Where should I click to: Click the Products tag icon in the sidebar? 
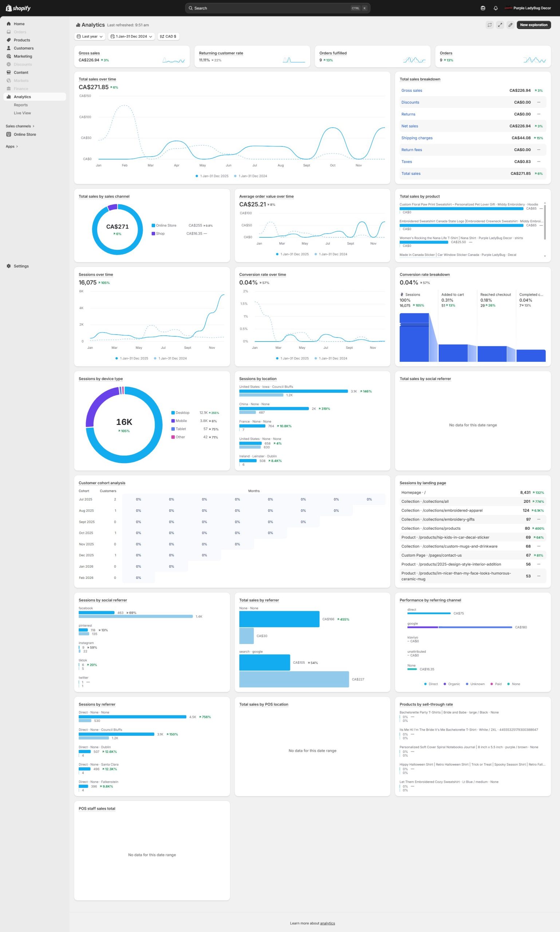coord(9,40)
